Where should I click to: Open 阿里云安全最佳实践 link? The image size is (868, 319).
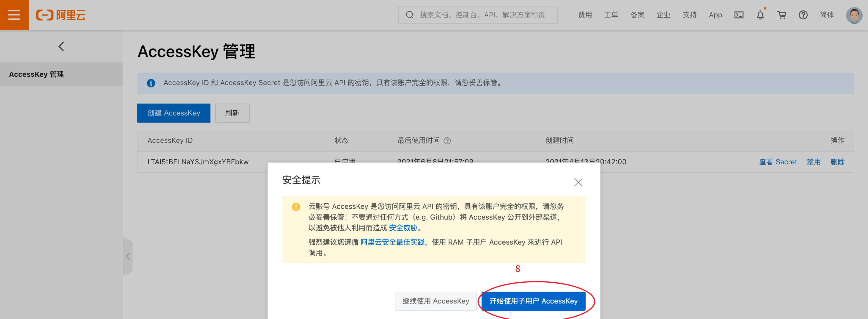click(x=392, y=242)
